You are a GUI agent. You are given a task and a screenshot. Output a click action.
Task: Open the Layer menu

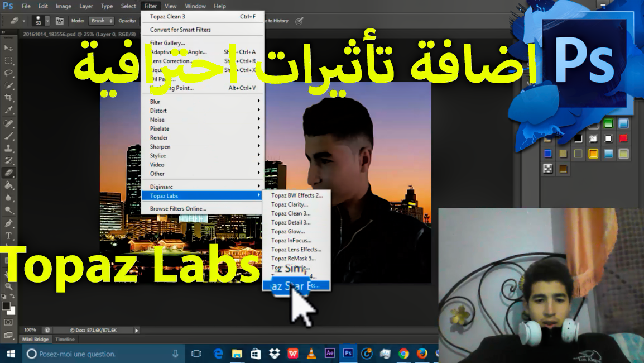86,6
